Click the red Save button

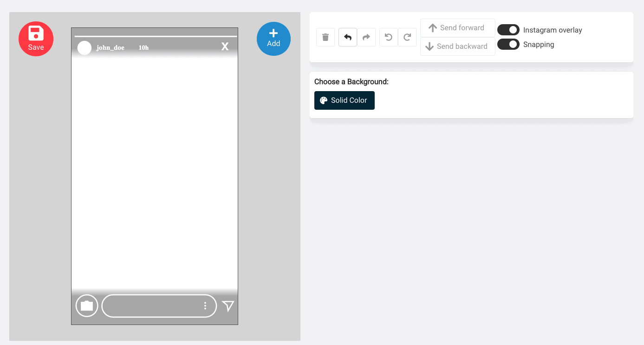point(36,39)
